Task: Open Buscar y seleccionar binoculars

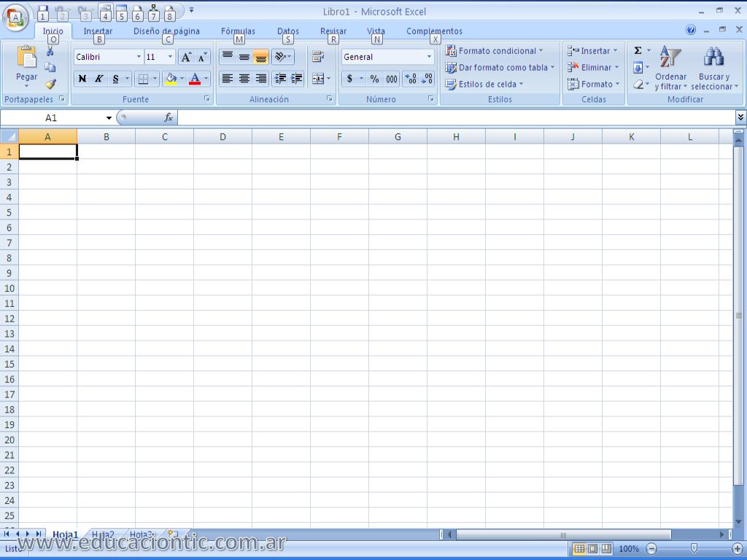Action: coord(714,68)
